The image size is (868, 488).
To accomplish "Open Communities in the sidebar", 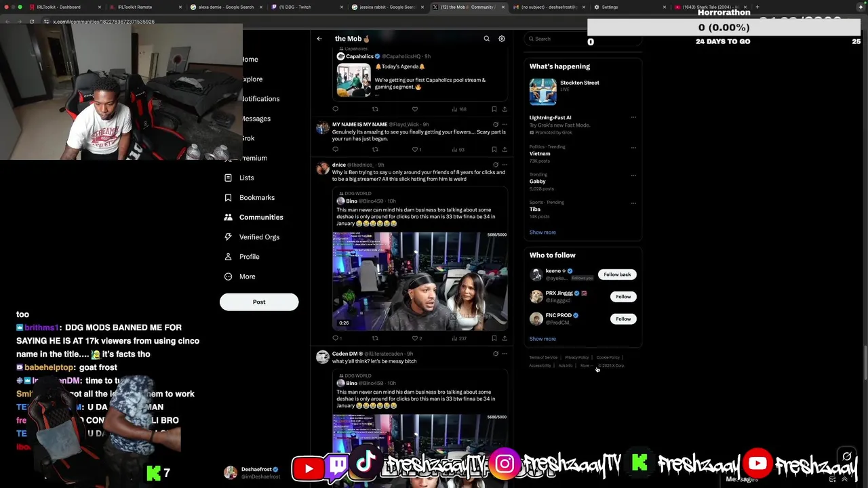I will [253, 217].
